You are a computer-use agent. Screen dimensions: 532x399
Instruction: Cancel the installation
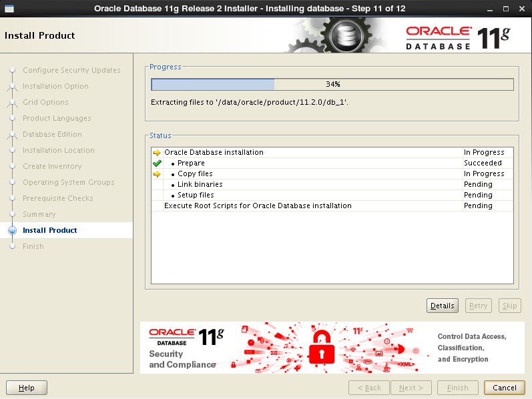505,388
